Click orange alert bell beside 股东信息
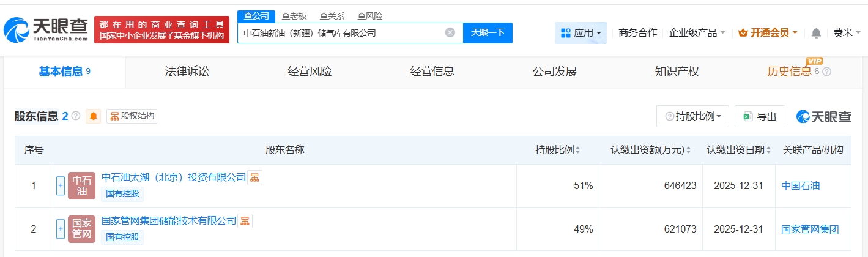Screen dimensions: 868x257 click(94, 116)
